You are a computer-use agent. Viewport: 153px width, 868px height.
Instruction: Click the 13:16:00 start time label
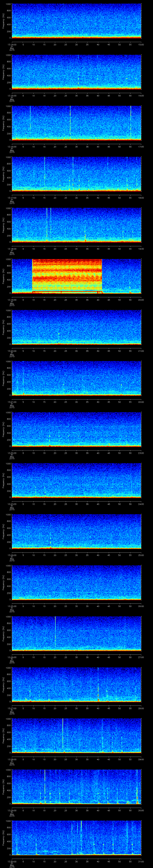point(12,147)
